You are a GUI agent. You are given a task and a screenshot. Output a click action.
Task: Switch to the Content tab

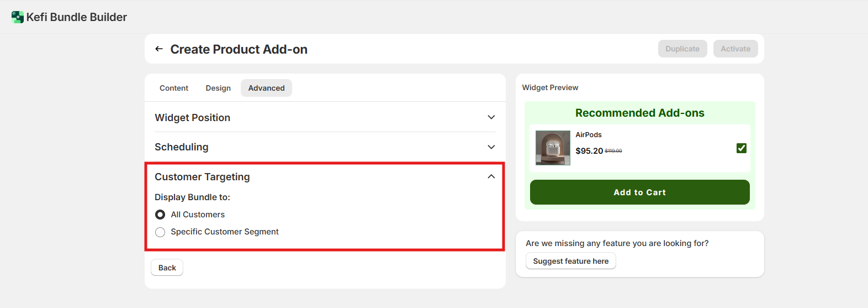[174, 88]
